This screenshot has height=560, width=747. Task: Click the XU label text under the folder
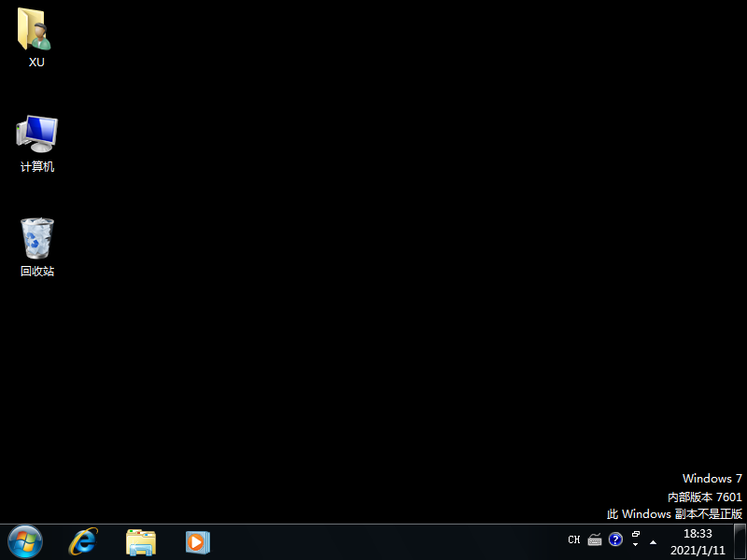pyautogui.click(x=36, y=63)
